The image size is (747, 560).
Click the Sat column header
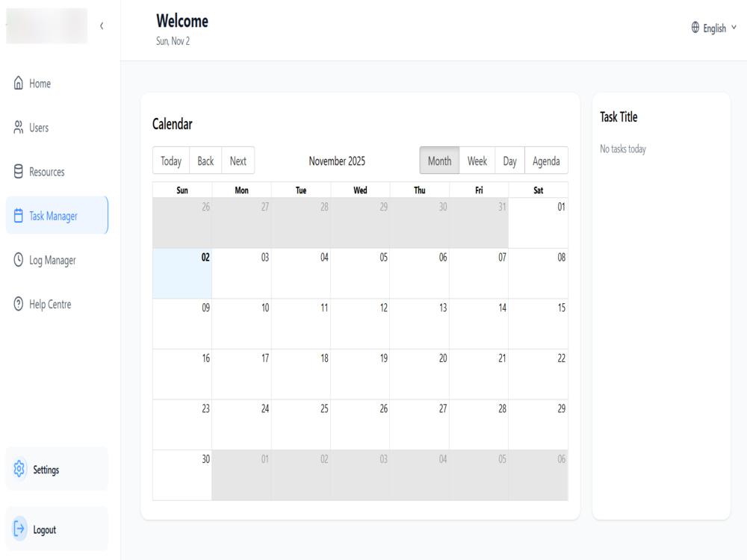pyautogui.click(x=539, y=190)
